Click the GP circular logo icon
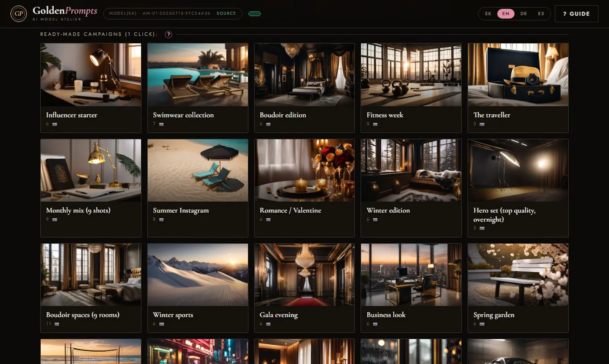This screenshot has width=609, height=364. pos(19,14)
